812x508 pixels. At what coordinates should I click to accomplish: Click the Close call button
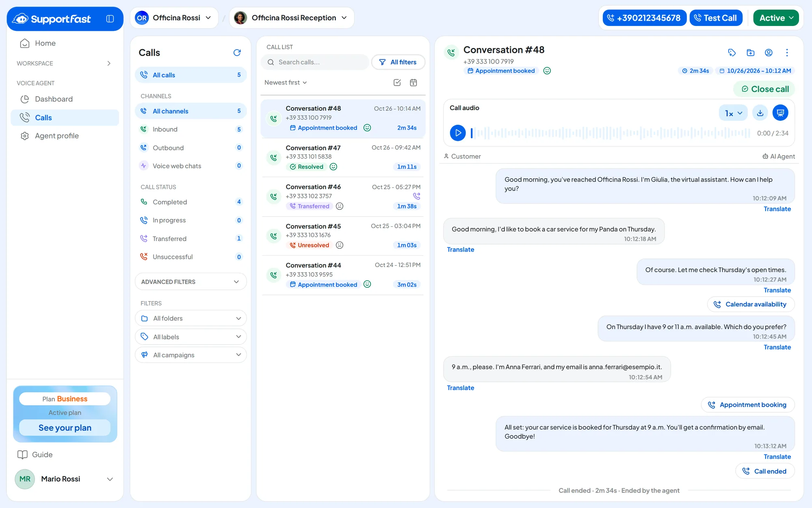[764, 89]
